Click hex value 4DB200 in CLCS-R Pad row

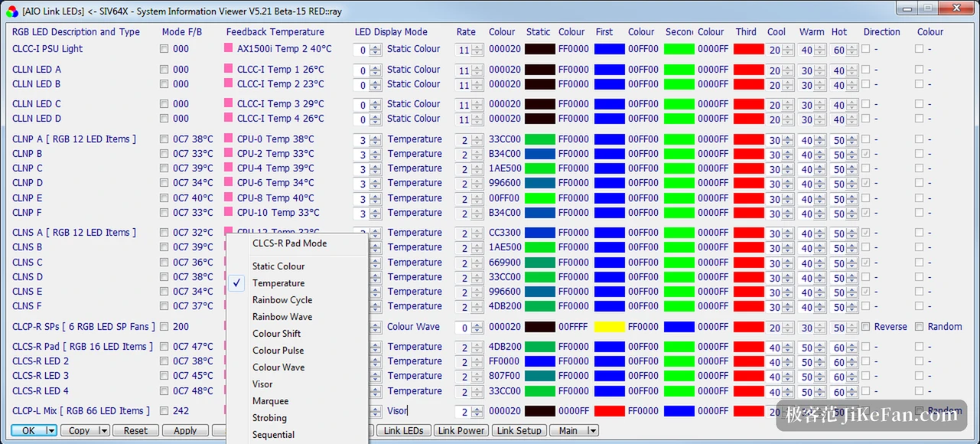pos(505,347)
